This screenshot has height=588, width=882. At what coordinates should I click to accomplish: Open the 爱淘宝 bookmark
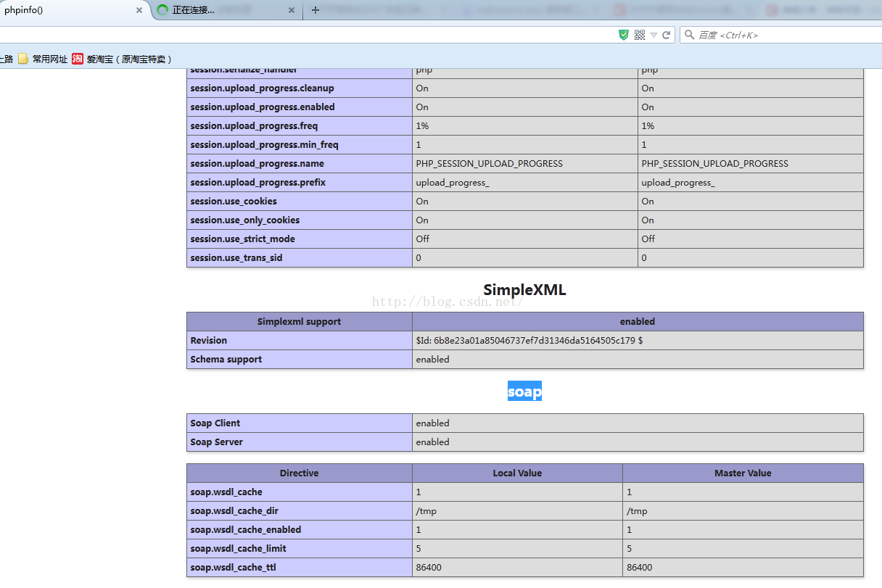tap(122, 59)
